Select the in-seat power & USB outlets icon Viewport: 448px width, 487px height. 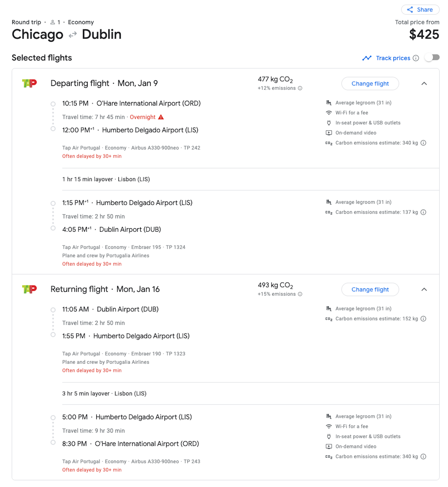pos(329,123)
